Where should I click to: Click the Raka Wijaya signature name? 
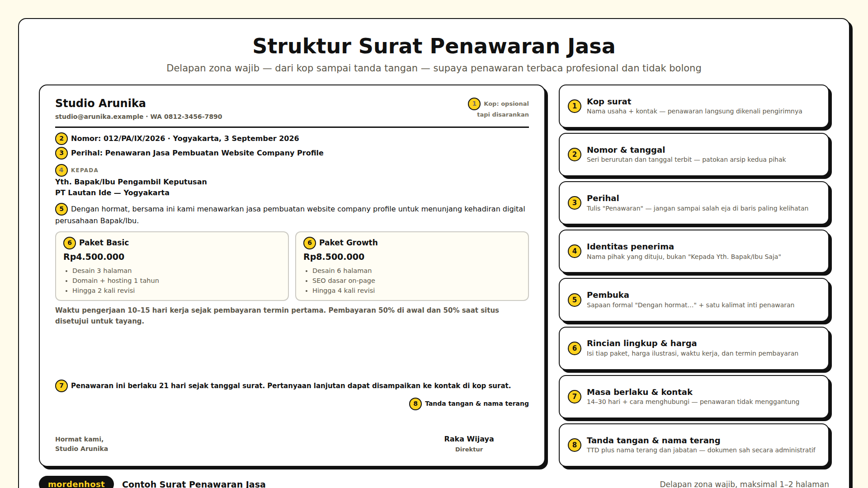tap(469, 439)
